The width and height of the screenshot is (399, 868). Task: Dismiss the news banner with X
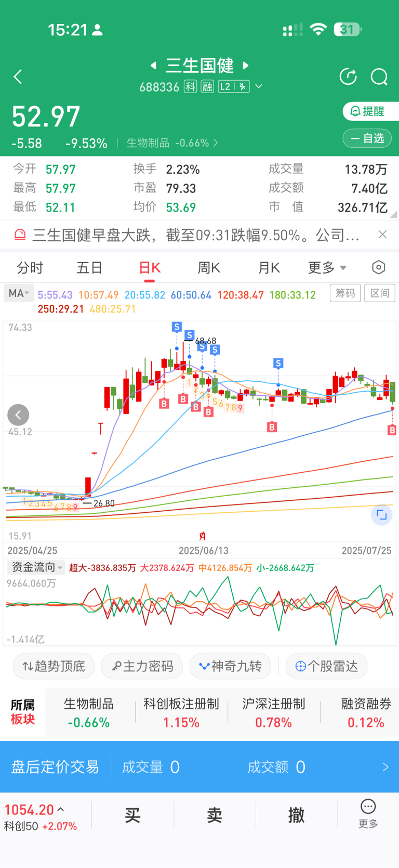[x=382, y=235]
